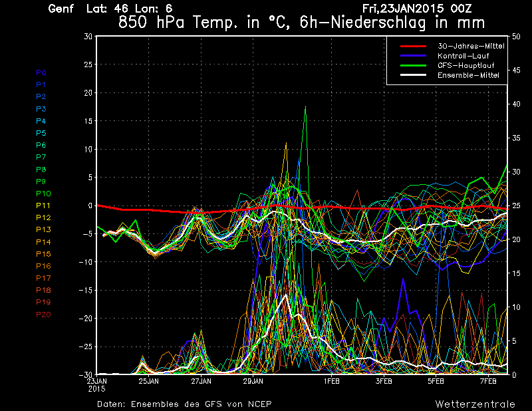Select the P13 ensemble member label
The image size is (532, 411).
tap(43, 229)
